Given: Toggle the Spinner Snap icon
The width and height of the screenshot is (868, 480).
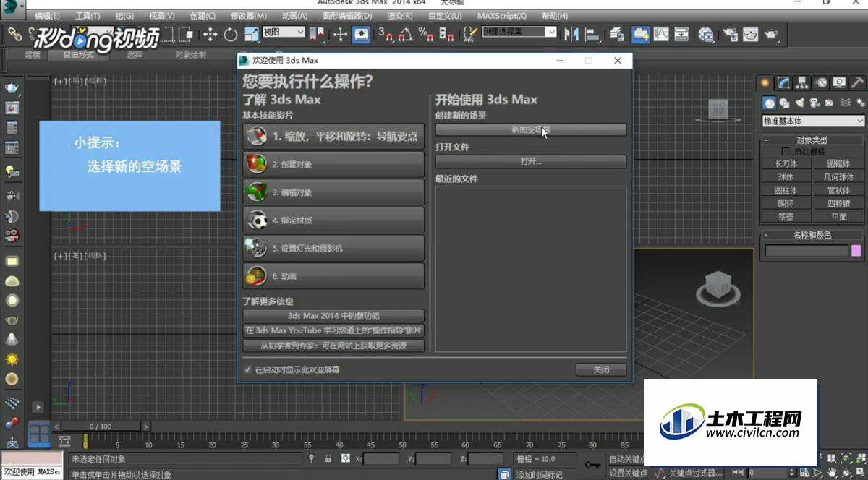Looking at the screenshot, I should pyautogui.click(x=446, y=33).
